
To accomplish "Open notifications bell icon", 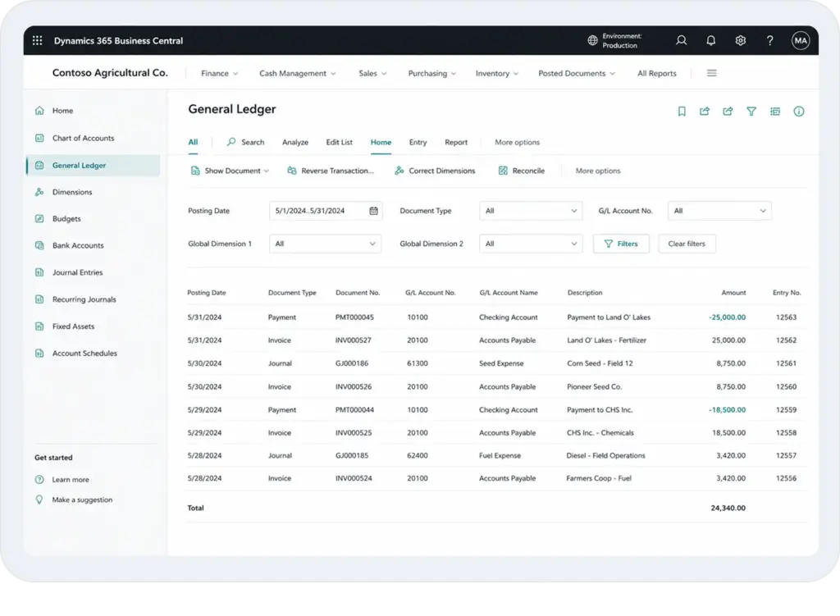I will point(711,41).
